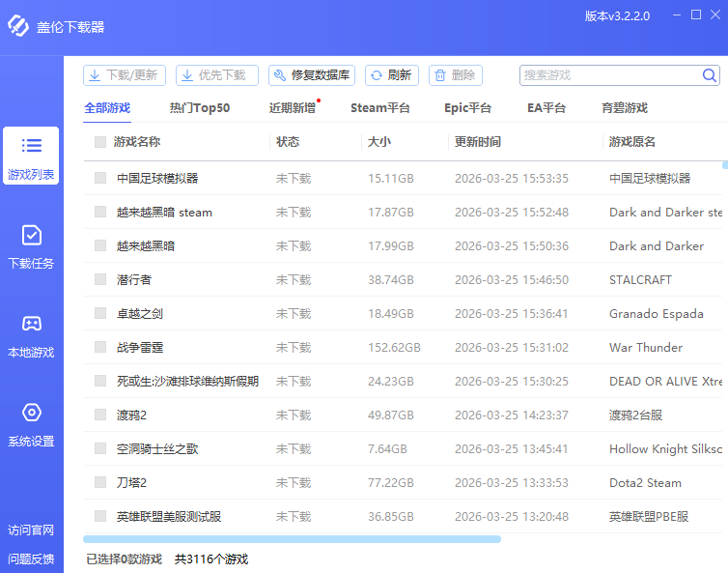Click the 删除 trash button
728x573 pixels.
(x=456, y=75)
